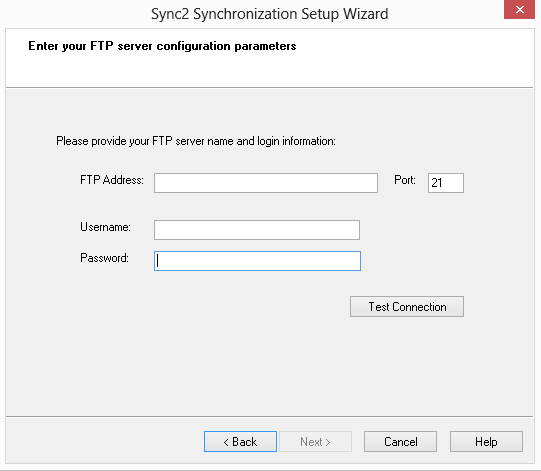The width and height of the screenshot is (541, 471).
Task: Click the Sync2 Synchronization Setup Wizard title
Action: click(x=269, y=14)
